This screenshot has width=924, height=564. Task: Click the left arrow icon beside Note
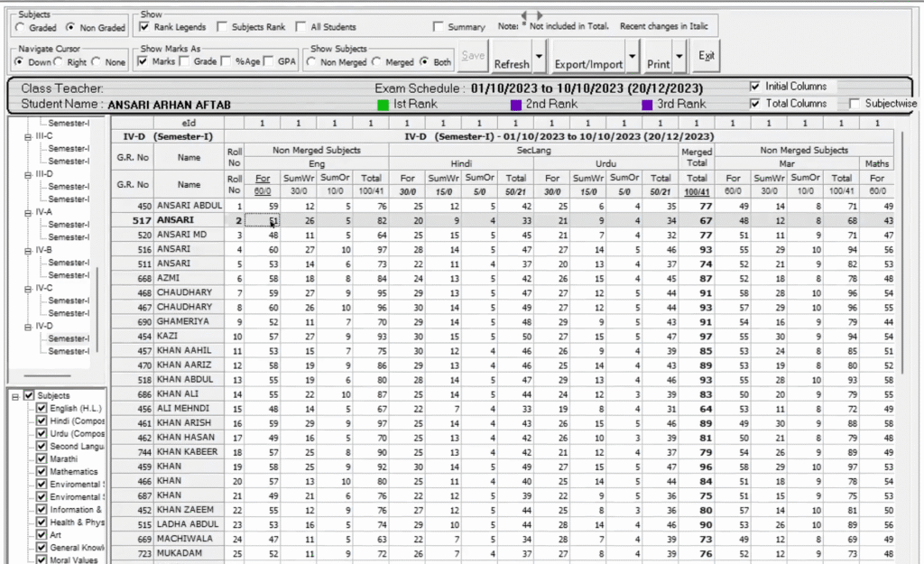tap(523, 14)
